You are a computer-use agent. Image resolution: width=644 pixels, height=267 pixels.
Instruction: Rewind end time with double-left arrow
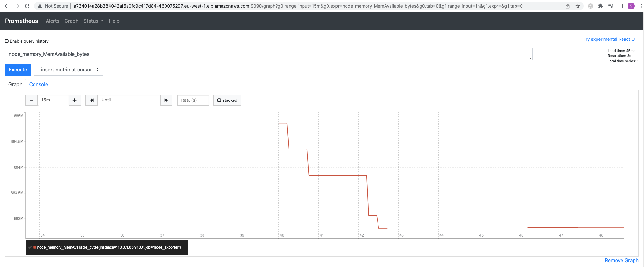92,100
